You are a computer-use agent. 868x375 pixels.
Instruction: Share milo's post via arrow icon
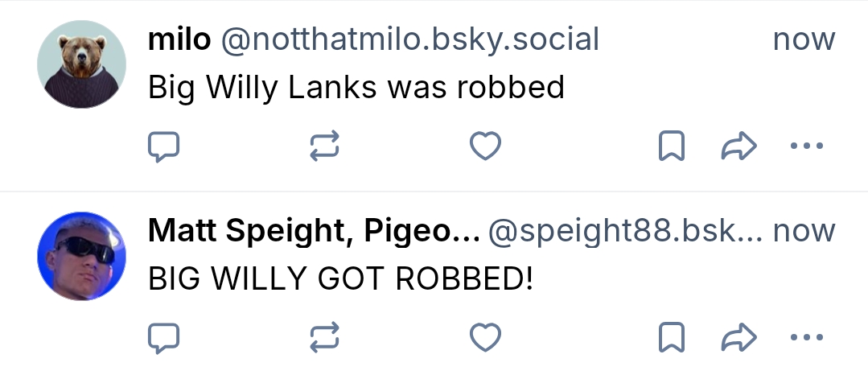coord(738,146)
